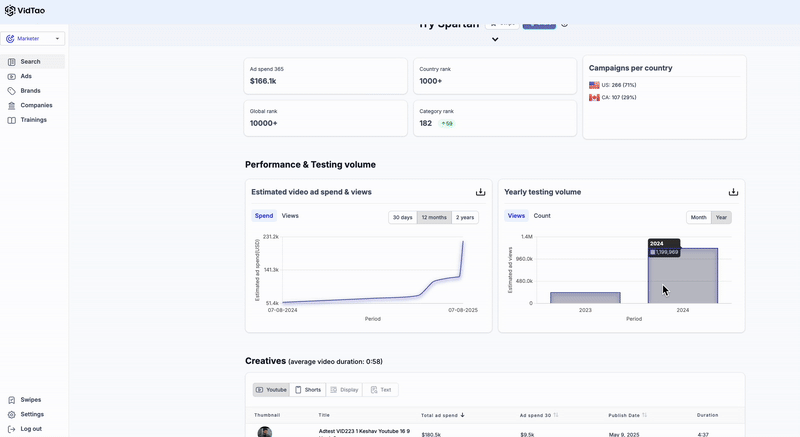This screenshot has height=437, width=800.
Task: Click the Country rank value 1000+
Action: [x=431, y=81]
